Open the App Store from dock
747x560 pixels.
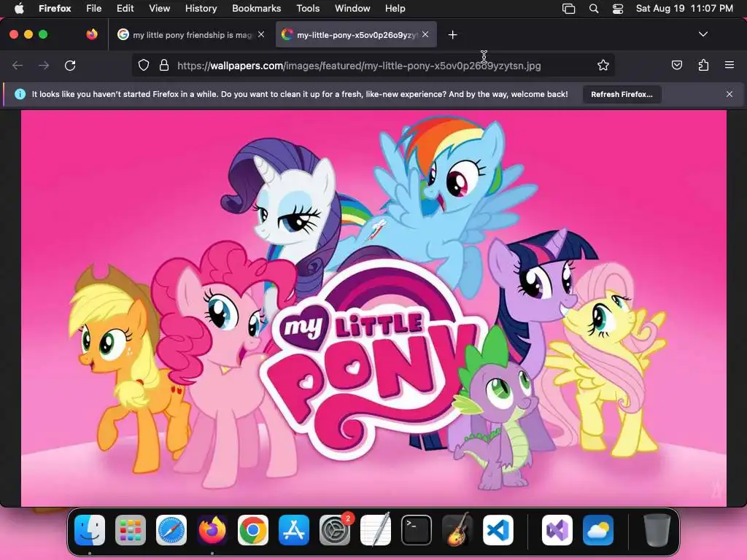294,530
